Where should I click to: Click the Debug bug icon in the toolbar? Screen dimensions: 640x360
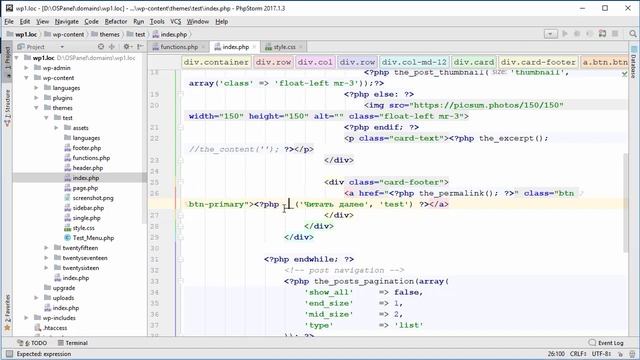[x=577, y=34]
